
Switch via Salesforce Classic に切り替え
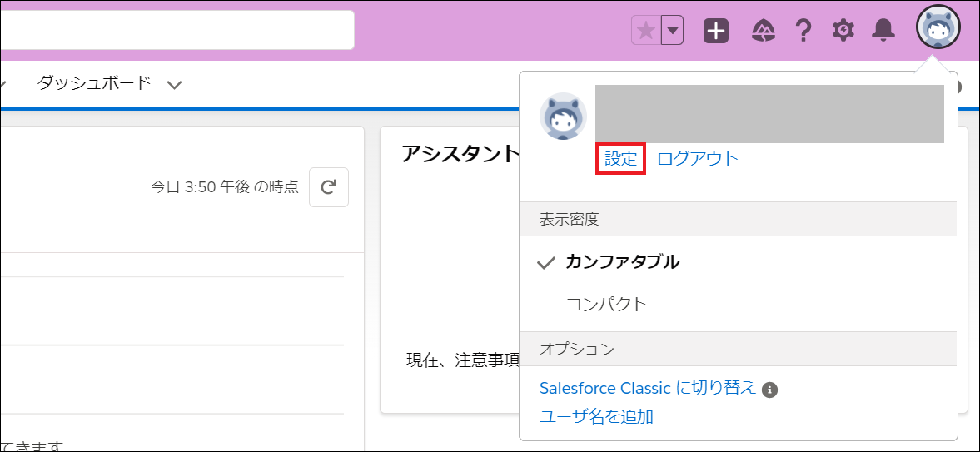click(x=648, y=388)
